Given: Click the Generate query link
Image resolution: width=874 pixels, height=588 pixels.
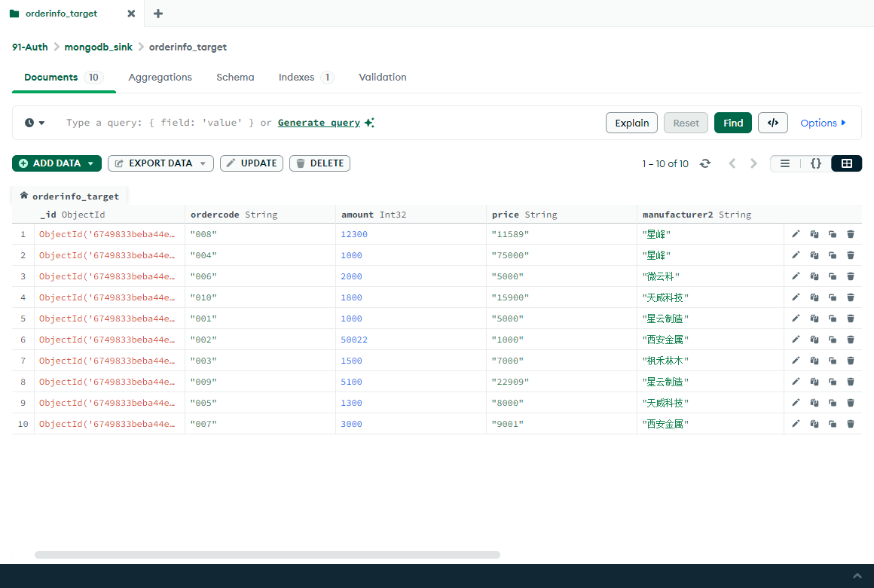Looking at the screenshot, I should point(319,123).
